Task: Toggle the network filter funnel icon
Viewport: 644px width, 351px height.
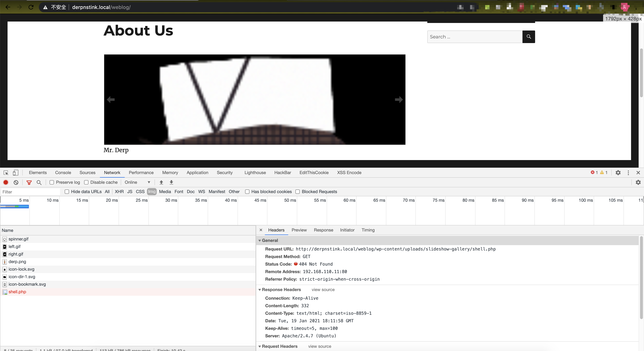Action: 29,182
